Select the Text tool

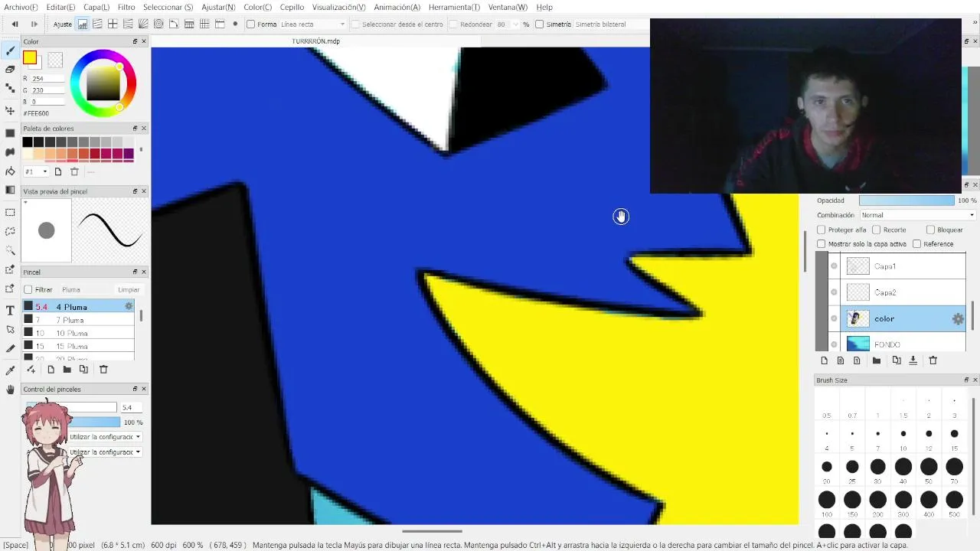tap(10, 311)
